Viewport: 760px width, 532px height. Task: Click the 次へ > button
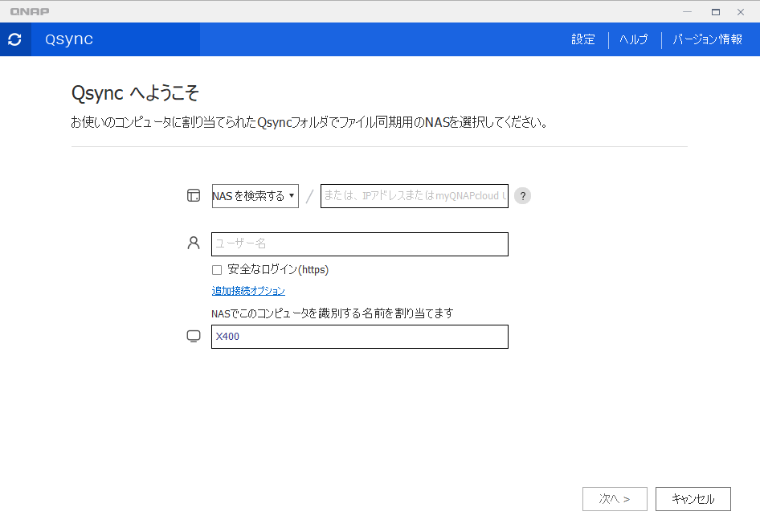click(615, 499)
